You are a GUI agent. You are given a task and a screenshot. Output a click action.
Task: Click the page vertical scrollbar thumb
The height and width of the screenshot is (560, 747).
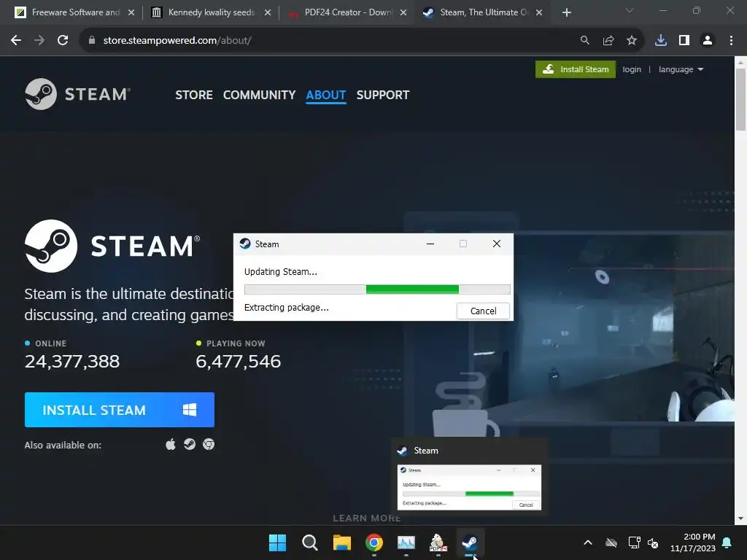pos(740,98)
